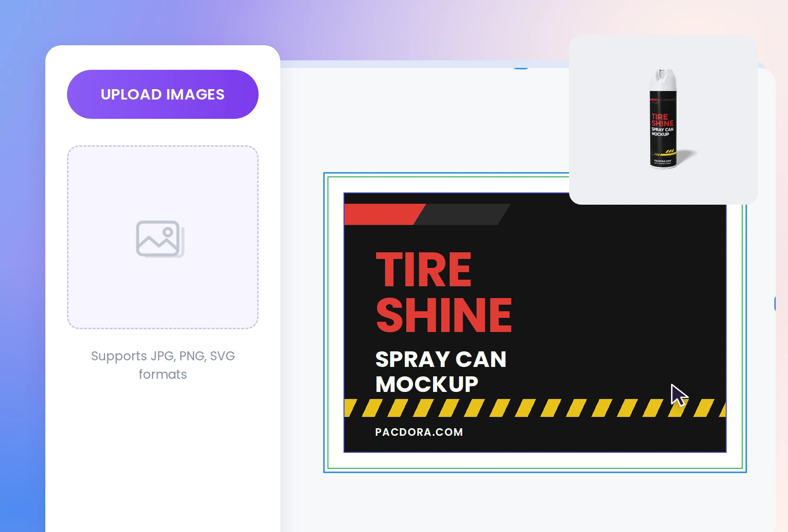Image resolution: width=788 pixels, height=532 pixels.
Task: Click the Tire Shine label artwork on canvas
Action: (x=535, y=323)
